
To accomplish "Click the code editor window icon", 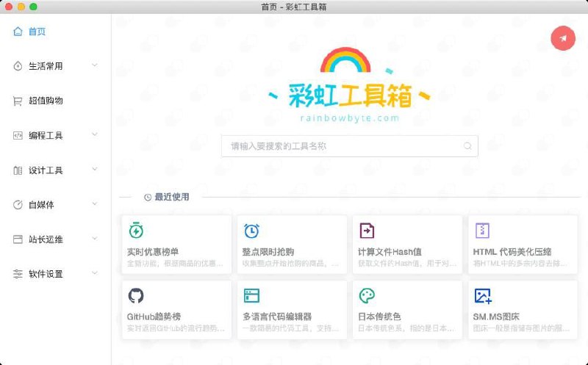I will pyautogui.click(x=251, y=296).
